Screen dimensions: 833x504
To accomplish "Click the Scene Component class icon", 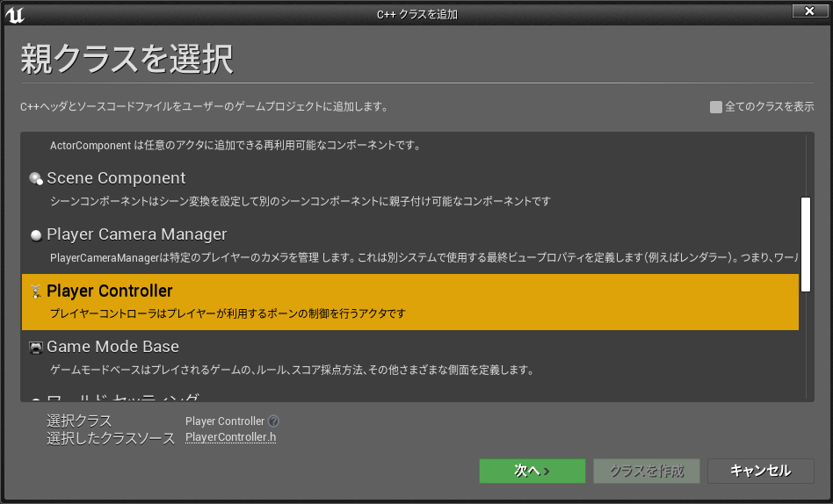I will [x=36, y=179].
